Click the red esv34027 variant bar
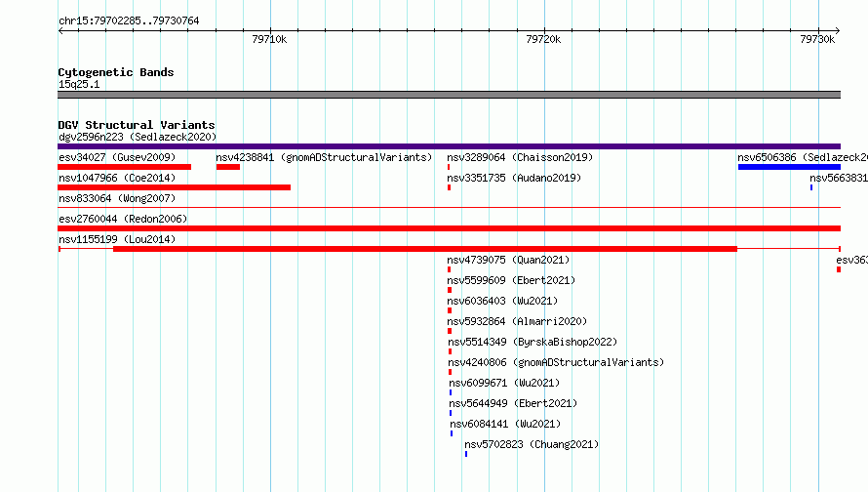This screenshot has width=868, height=492. [125, 167]
